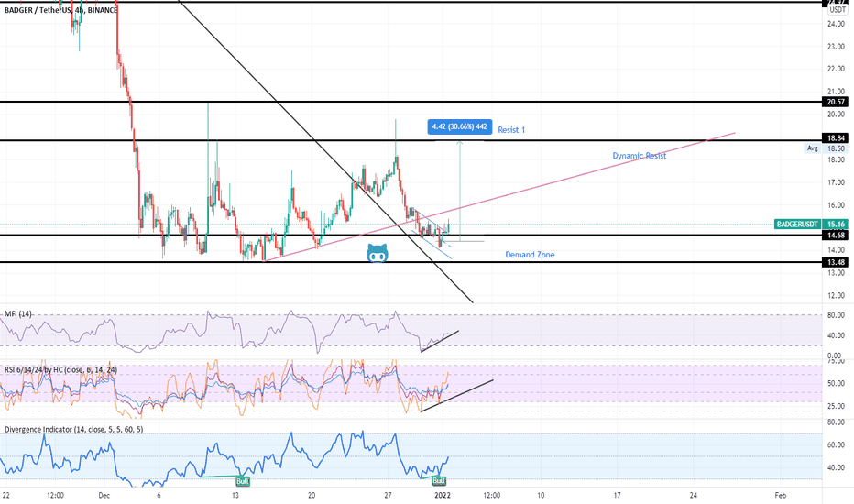Select the Demand Zone text annotation
854x504 pixels.
click(530, 255)
